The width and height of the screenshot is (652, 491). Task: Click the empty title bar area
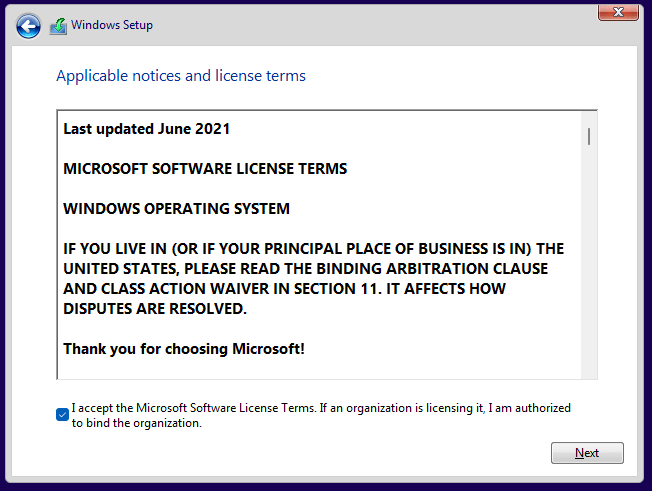pos(380,25)
